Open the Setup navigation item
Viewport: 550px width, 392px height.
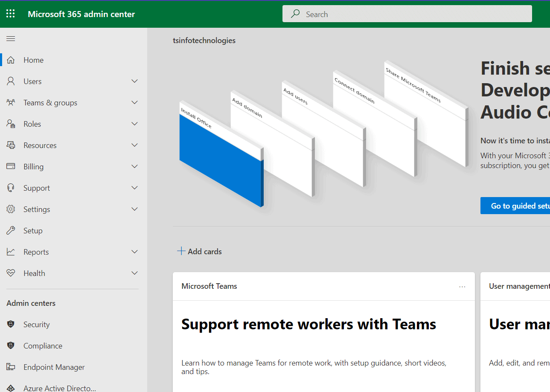click(73, 231)
